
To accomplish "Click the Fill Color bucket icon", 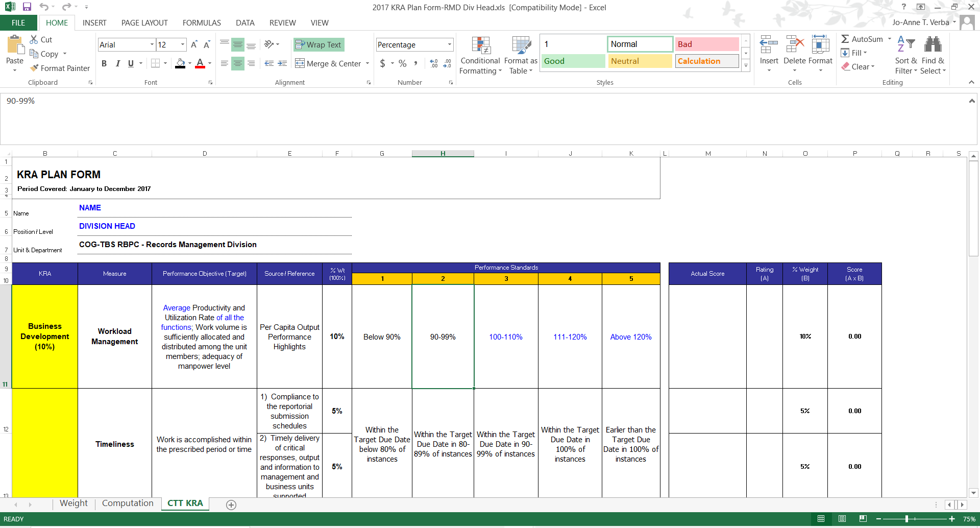I will tap(180, 63).
